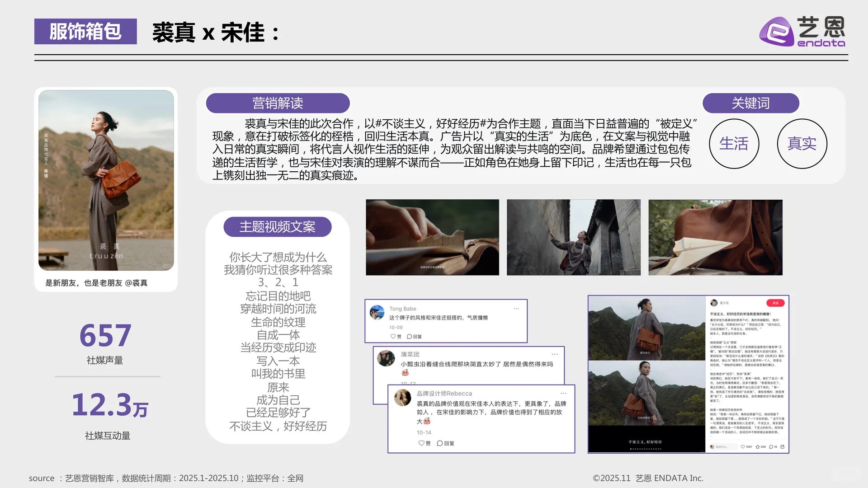Viewport: 868px width, 488px height.
Task: Open 蒲菜团's profile avatar
Action: (x=386, y=358)
